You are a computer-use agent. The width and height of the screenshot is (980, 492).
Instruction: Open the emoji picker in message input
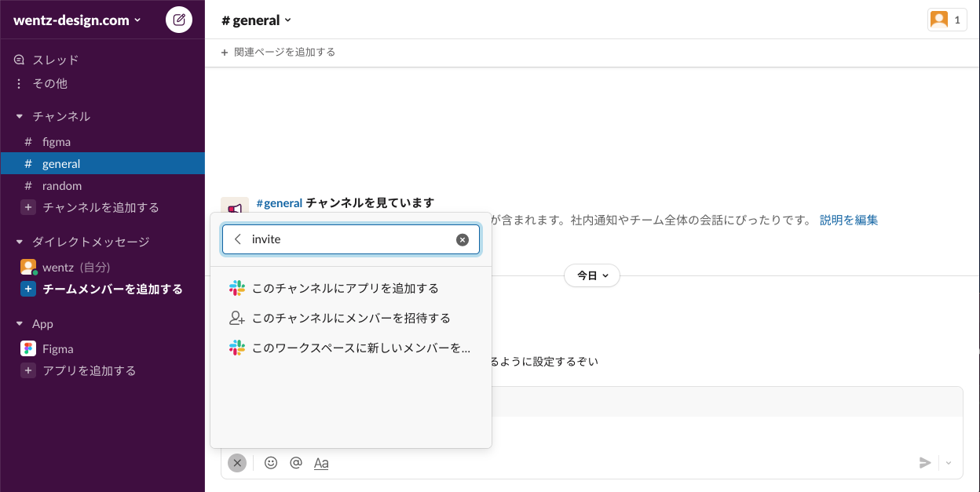point(271,463)
